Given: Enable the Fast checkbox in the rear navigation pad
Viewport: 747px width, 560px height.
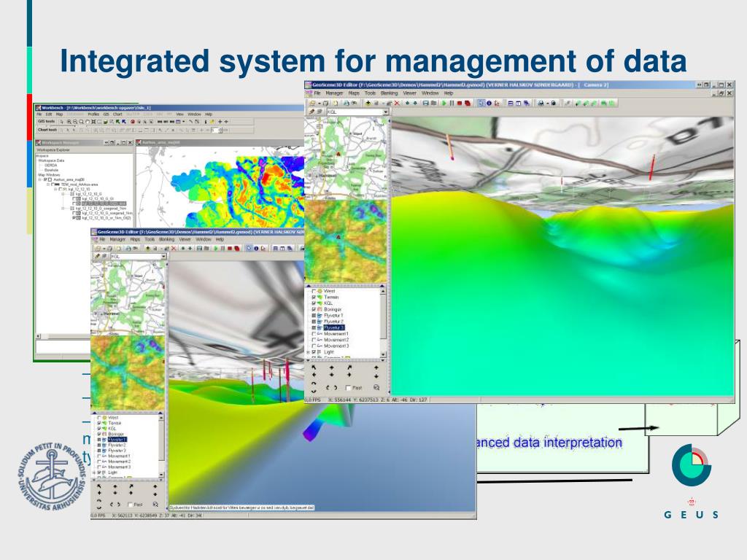Looking at the screenshot, I should point(130,505).
